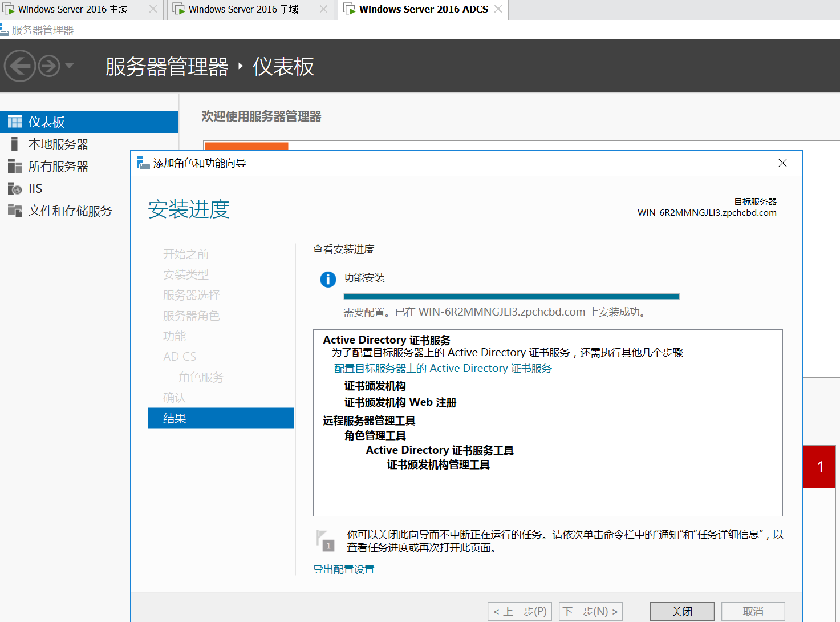Click the VM icon on ADCS tab
Viewport: 840px width, 622px height.
pyautogui.click(x=349, y=9)
